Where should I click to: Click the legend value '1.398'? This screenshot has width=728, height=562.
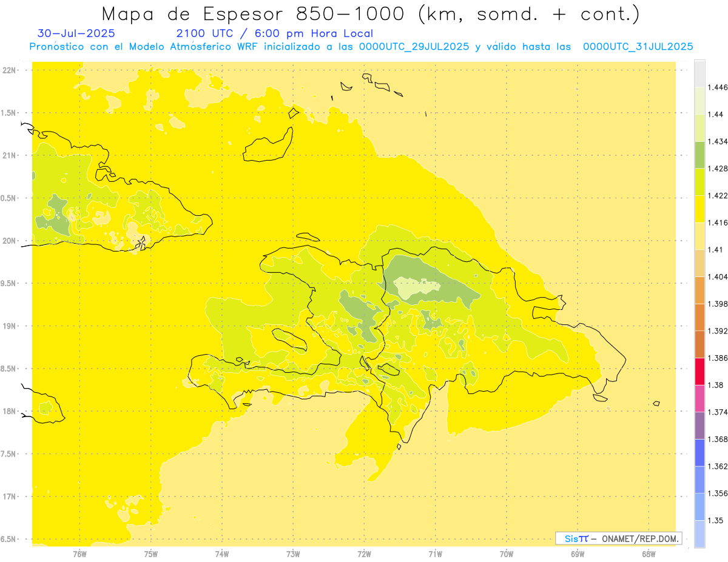(x=717, y=304)
